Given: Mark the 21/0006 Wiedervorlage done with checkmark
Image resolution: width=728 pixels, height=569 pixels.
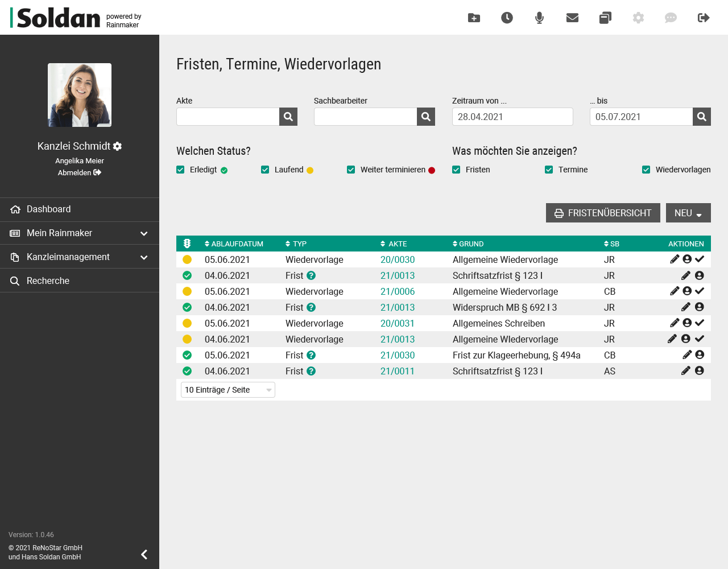Looking at the screenshot, I should pyautogui.click(x=700, y=291).
